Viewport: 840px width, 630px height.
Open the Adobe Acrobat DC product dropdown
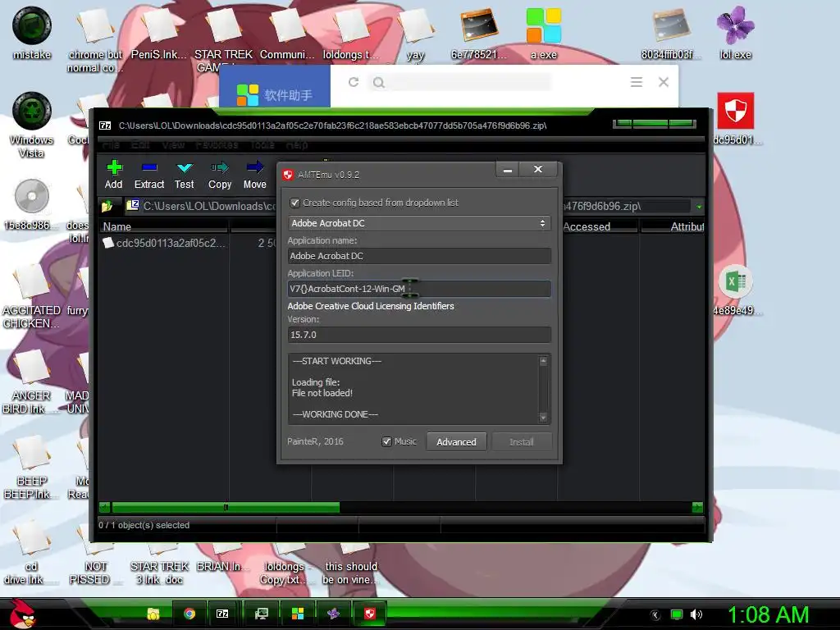419,223
